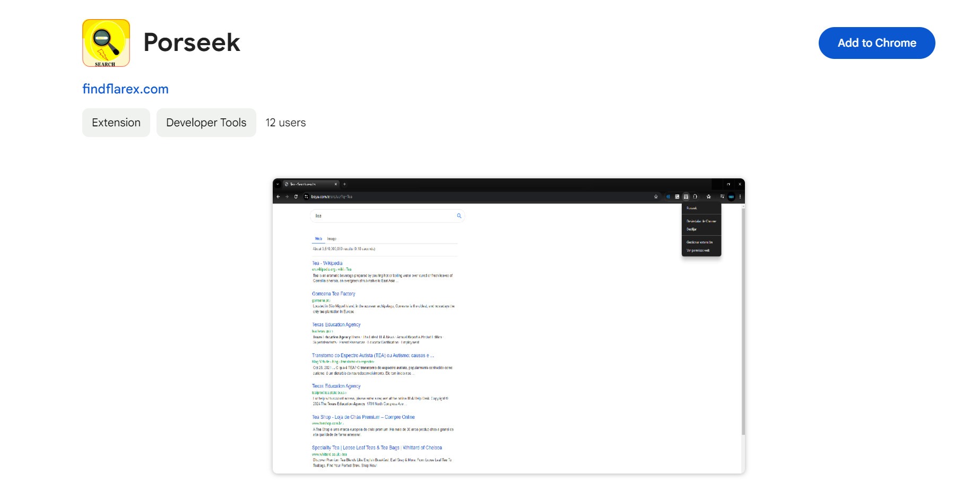Open the Developer Tools category chip
The width and height of the screenshot is (980, 490).
click(206, 123)
